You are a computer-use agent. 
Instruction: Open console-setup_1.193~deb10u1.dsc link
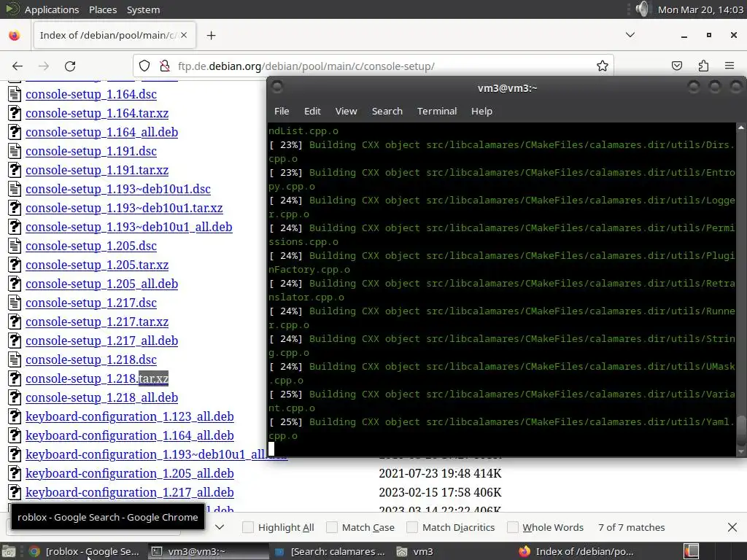point(118,189)
